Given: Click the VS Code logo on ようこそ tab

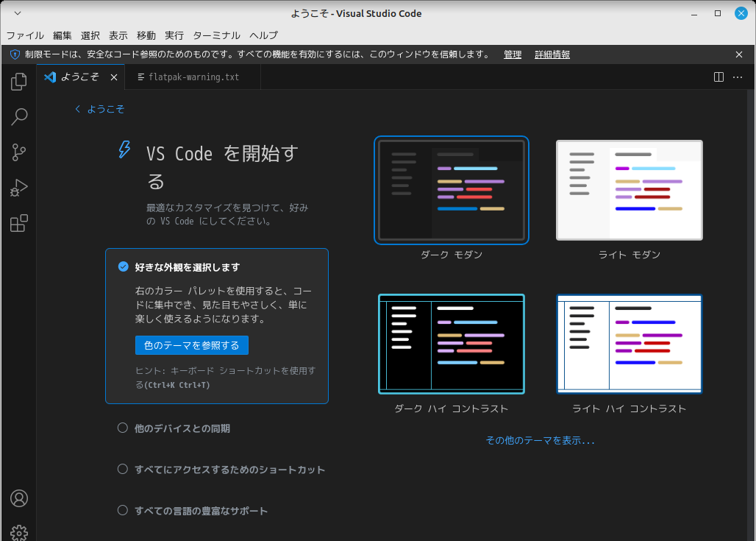Looking at the screenshot, I should tap(50, 77).
